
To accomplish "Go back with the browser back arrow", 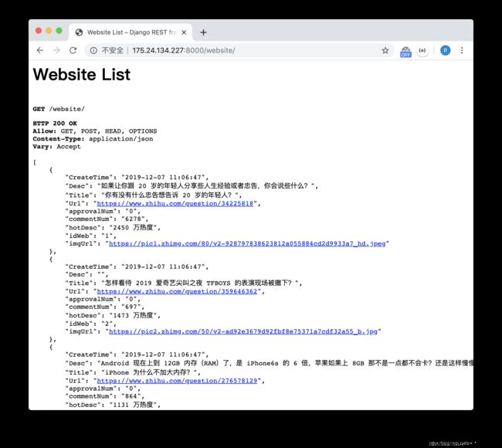I will (40, 50).
